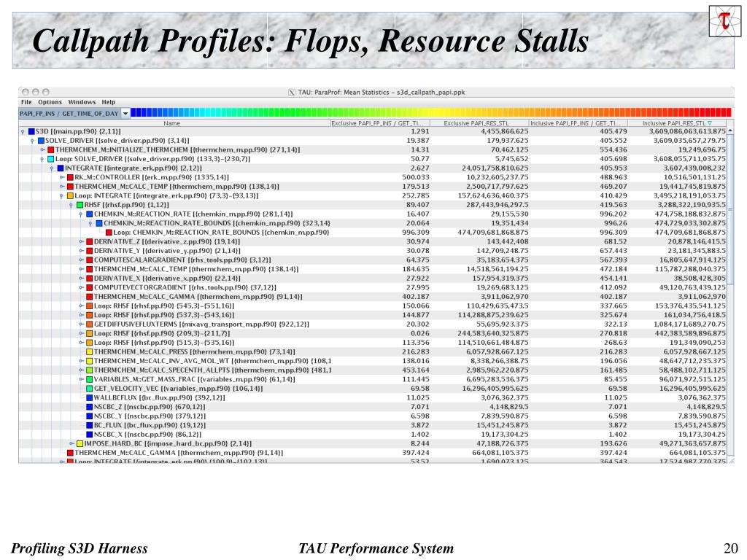Open the Options menu
Viewport: 747px width, 560px height.
pos(50,102)
